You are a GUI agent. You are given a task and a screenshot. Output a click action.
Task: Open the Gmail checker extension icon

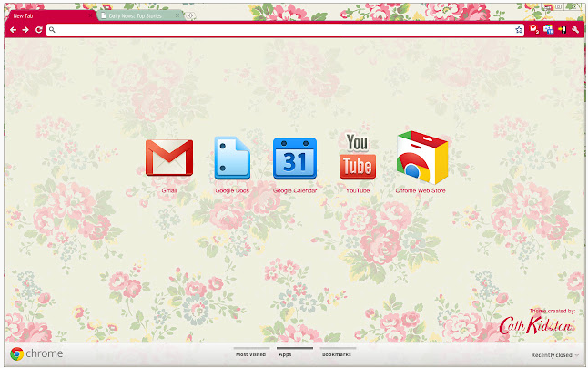[534, 29]
